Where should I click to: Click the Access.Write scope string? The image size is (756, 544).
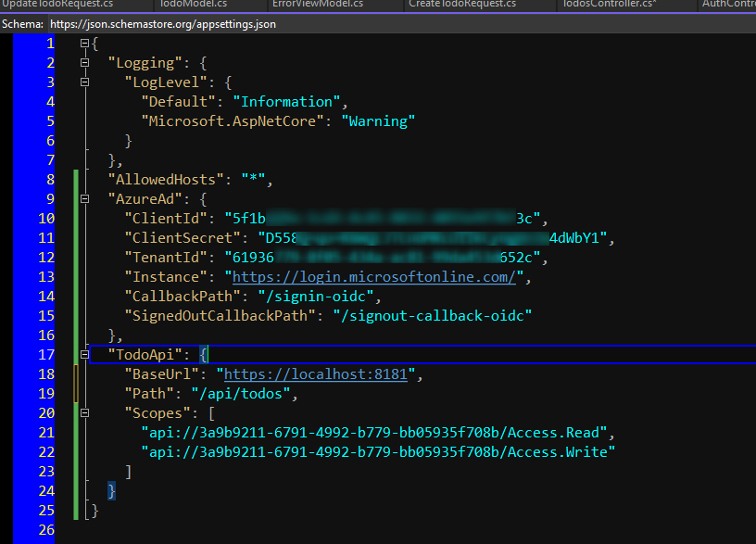pyautogui.click(x=377, y=452)
